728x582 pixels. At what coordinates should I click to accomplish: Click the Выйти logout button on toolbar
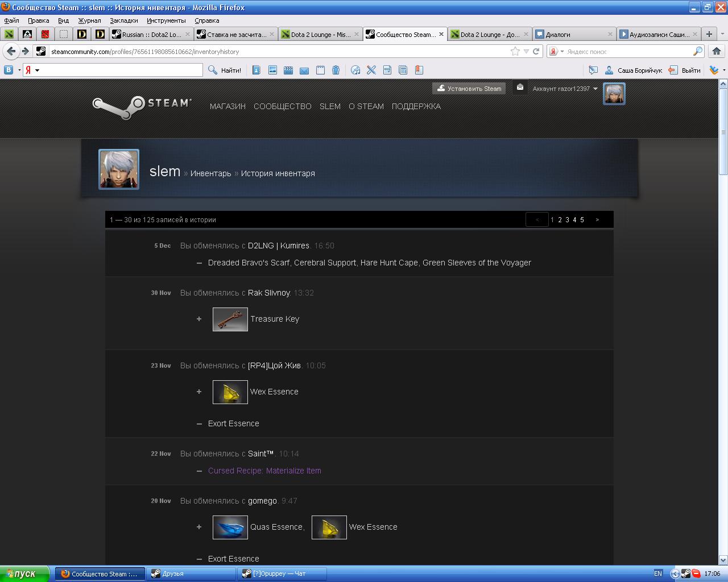pos(684,70)
